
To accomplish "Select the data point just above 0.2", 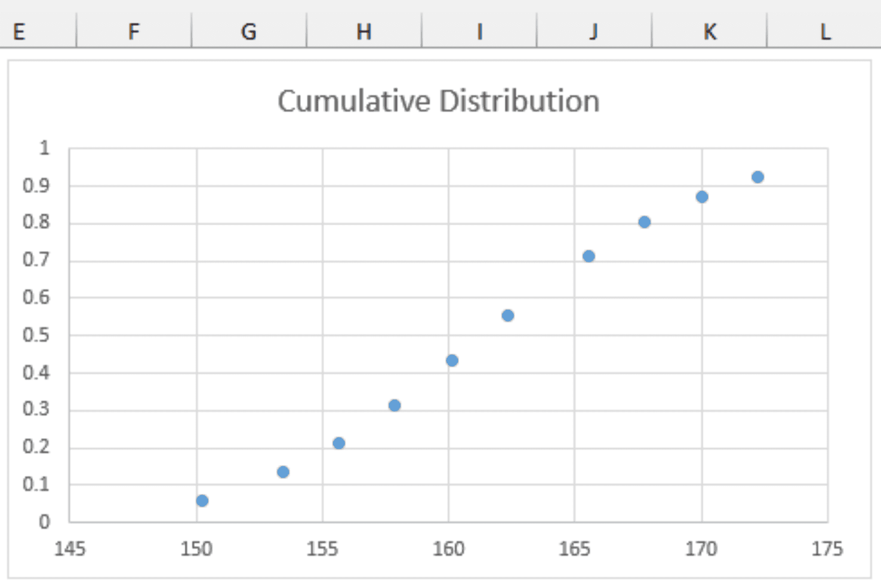I will tap(339, 443).
